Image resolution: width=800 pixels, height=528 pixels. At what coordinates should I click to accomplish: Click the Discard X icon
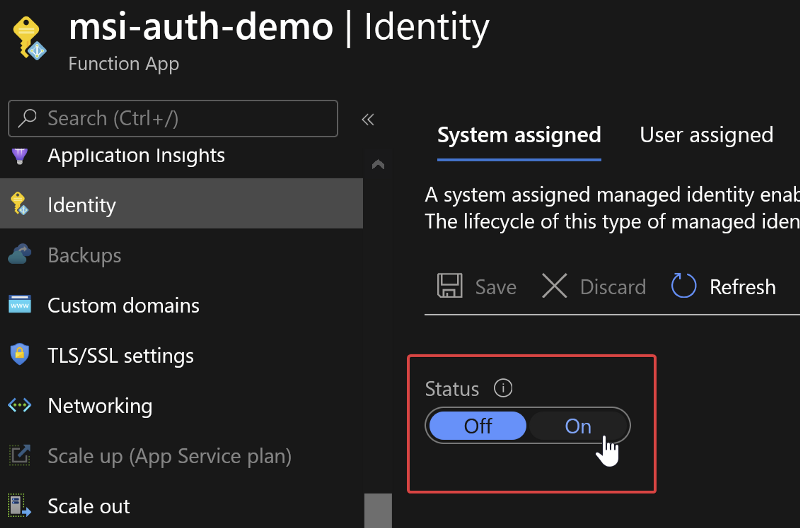click(x=554, y=286)
